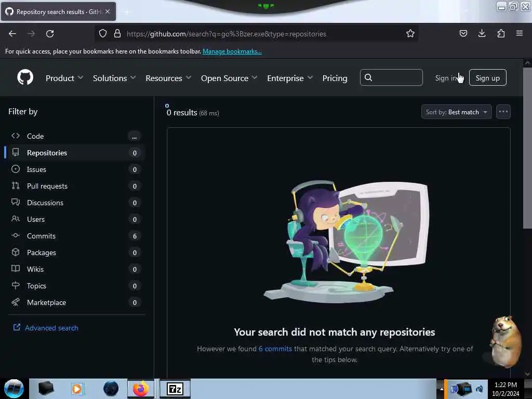This screenshot has width=532, height=399.
Task: Click the padlock site info icon
Action: point(117,33)
